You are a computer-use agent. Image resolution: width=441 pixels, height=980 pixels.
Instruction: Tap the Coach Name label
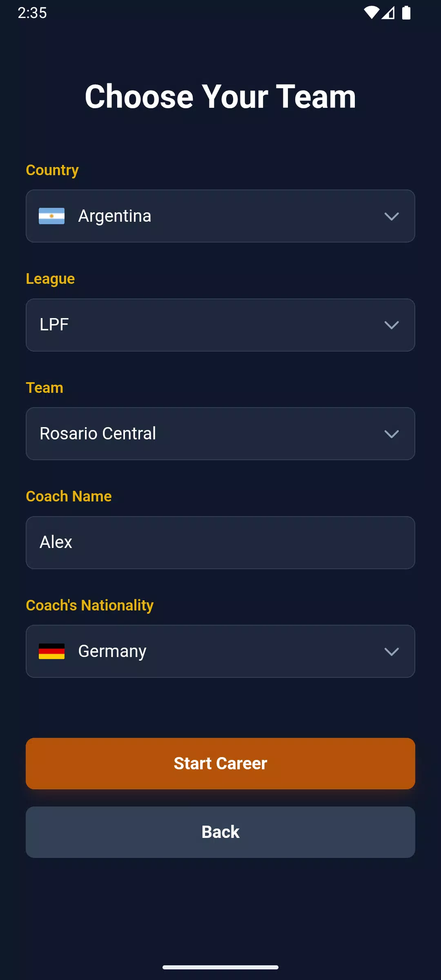pyautogui.click(x=69, y=496)
